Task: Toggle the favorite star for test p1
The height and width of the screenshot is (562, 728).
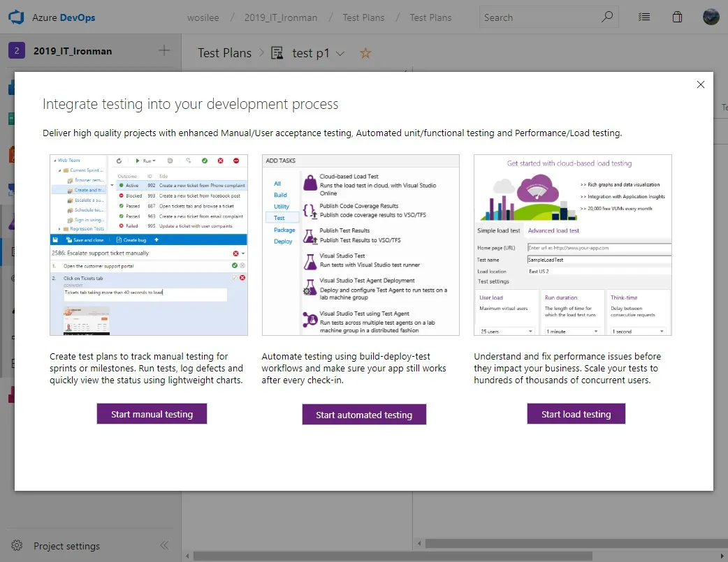Action: pyautogui.click(x=365, y=52)
